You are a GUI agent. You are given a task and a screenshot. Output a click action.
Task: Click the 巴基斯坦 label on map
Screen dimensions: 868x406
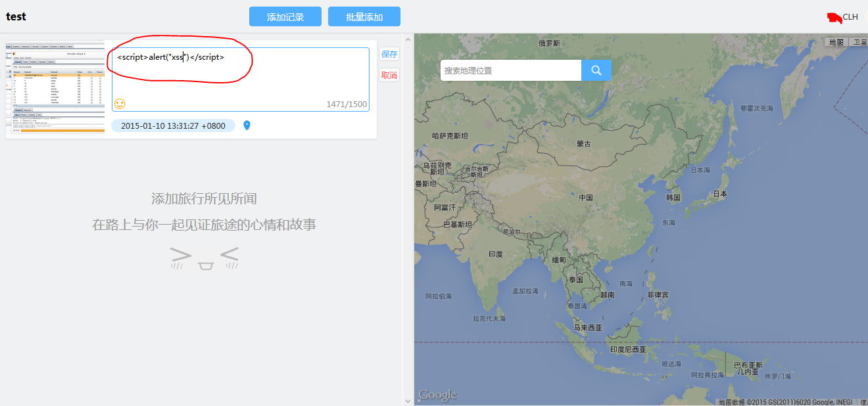458,224
